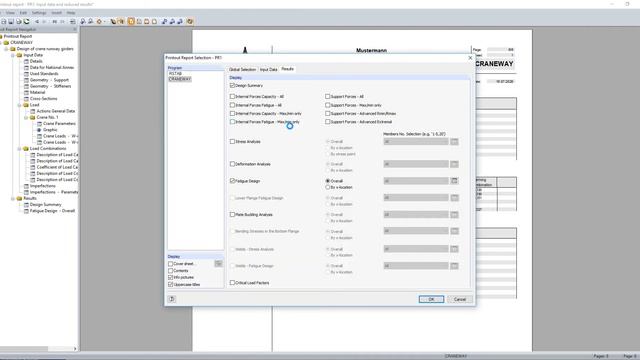Click the Zoom in magnifier icon
This screenshot has width=640, height=360.
[83, 21]
